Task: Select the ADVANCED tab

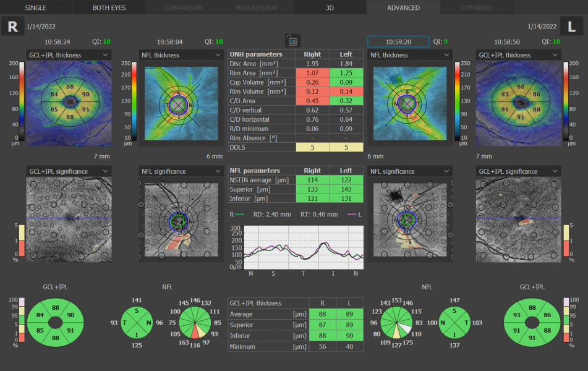Action: (x=404, y=7)
